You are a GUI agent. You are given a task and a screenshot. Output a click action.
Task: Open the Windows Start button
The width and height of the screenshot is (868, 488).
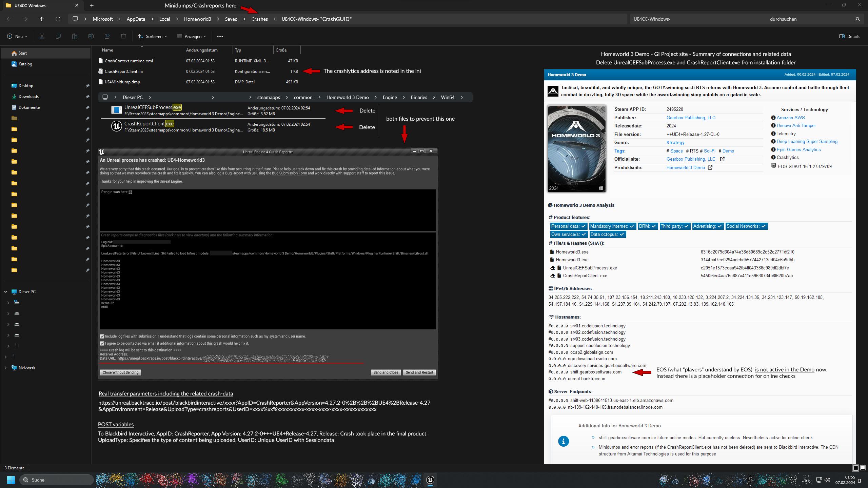pos(11,480)
